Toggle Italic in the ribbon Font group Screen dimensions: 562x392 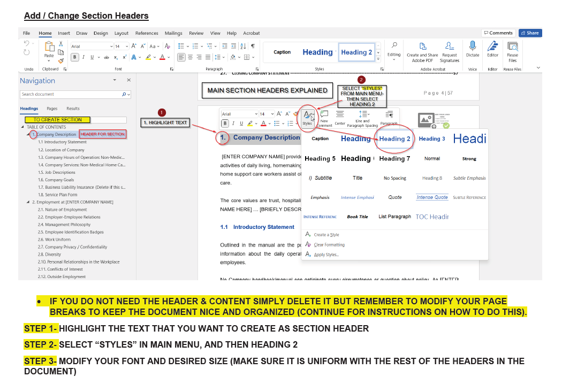point(83,57)
